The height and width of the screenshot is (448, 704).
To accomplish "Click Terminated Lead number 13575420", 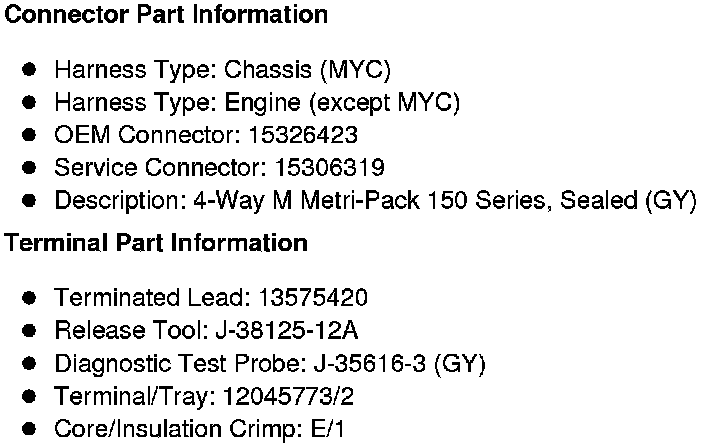I will pos(313,298).
